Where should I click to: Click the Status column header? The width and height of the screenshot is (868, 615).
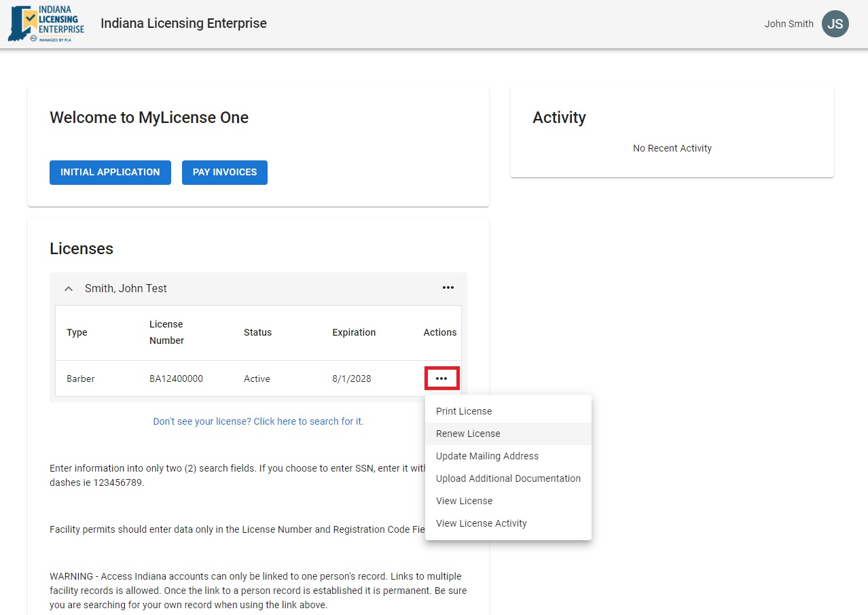pos(257,332)
